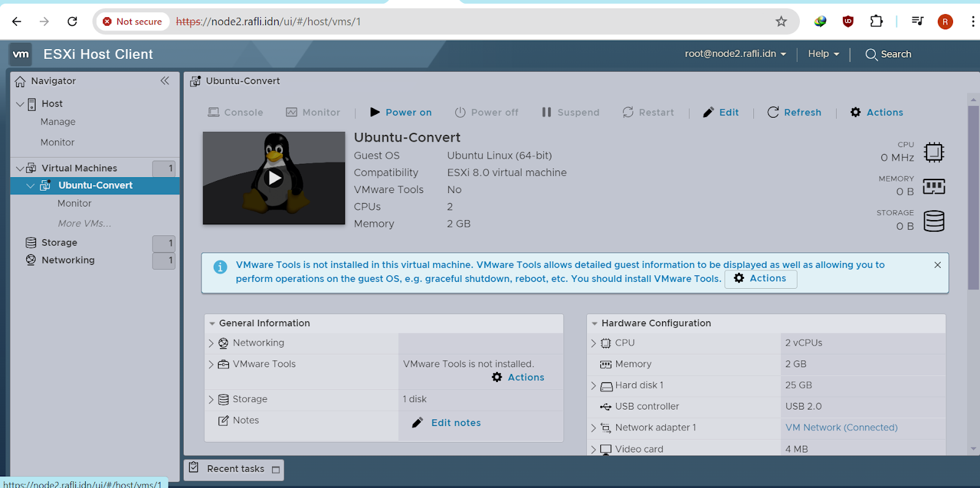Viewport: 980px width, 488px height.
Task: Power on the Ubuntu-Convert VM
Action: tap(401, 112)
